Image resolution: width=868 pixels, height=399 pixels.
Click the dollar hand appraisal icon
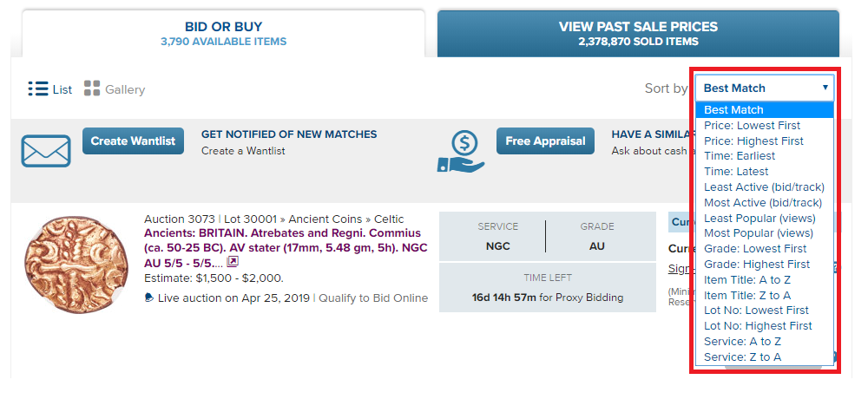pyautogui.click(x=461, y=152)
